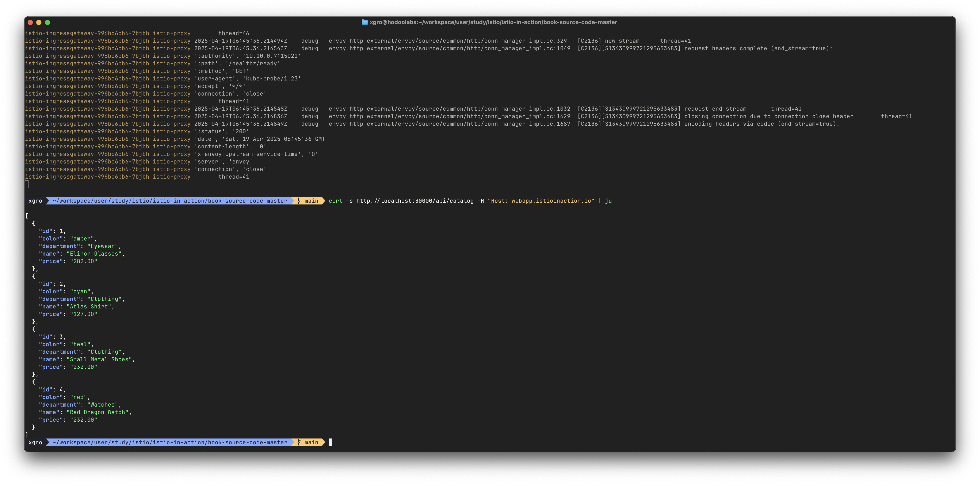
Task: Click the timestamp 2025-04-19T06:45:36.214494Z
Action: point(240,41)
